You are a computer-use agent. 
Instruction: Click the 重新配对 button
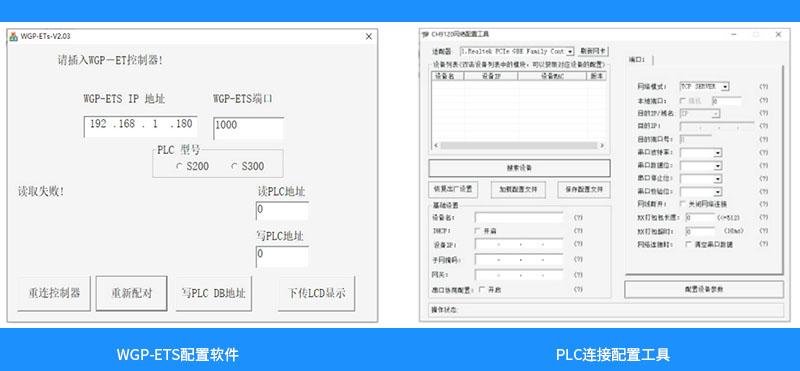click(x=132, y=293)
